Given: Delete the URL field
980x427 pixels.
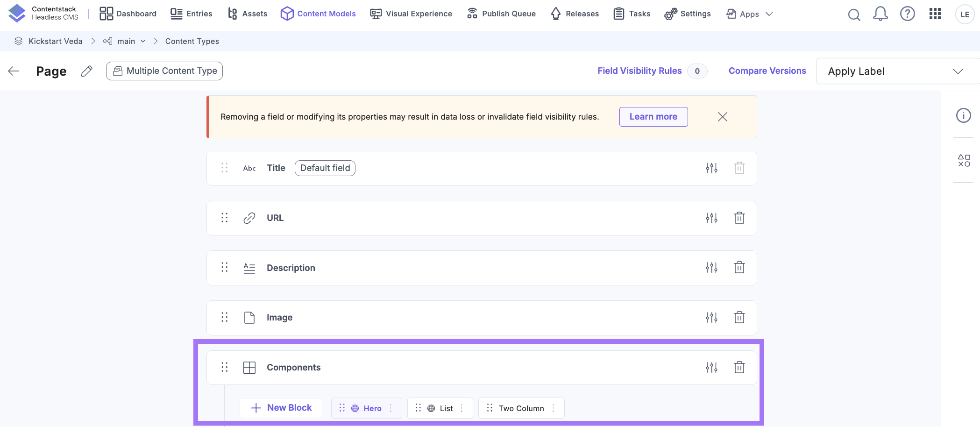Looking at the screenshot, I should [739, 218].
